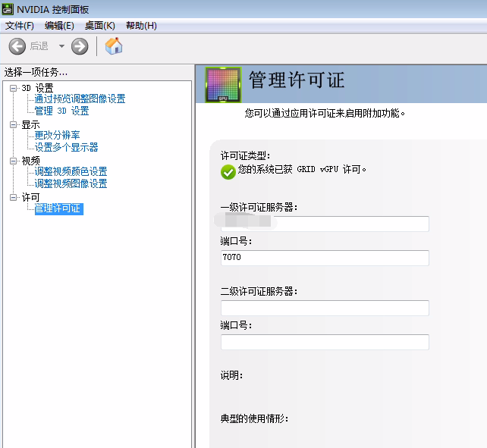Open the back history dropdown arrow
This screenshot has height=448, width=487.
coord(61,46)
